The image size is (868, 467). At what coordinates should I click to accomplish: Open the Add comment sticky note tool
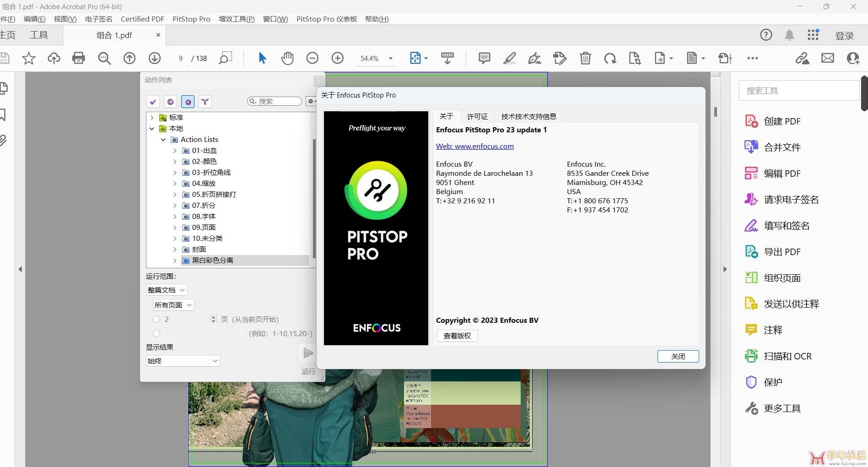[x=484, y=58]
